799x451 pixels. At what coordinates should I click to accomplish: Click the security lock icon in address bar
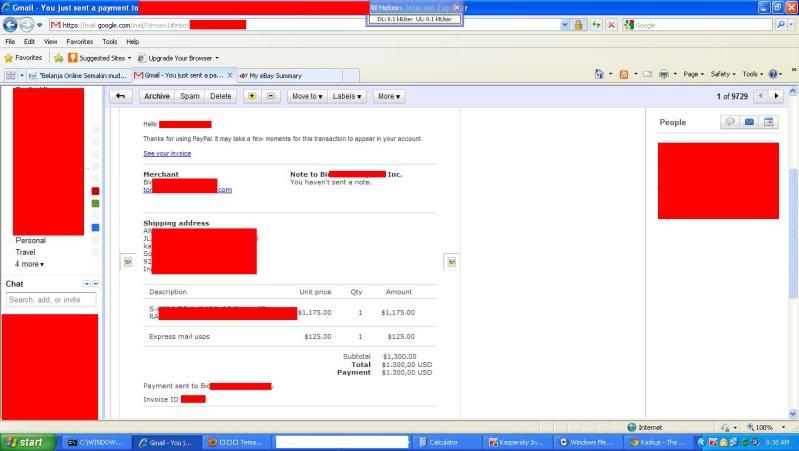click(578, 24)
